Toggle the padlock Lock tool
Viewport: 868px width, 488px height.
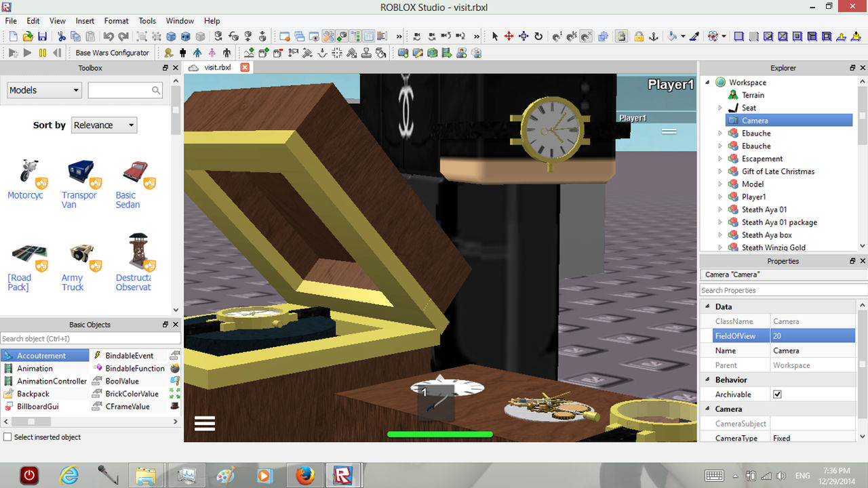(639, 37)
